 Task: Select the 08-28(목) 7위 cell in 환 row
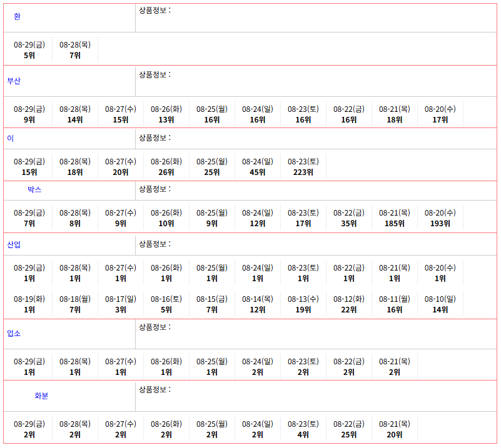pos(75,50)
